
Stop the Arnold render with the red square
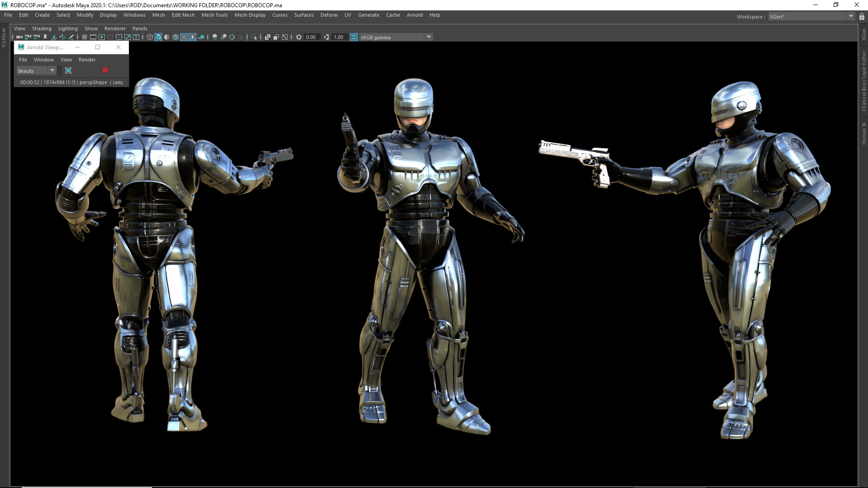point(105,70)
